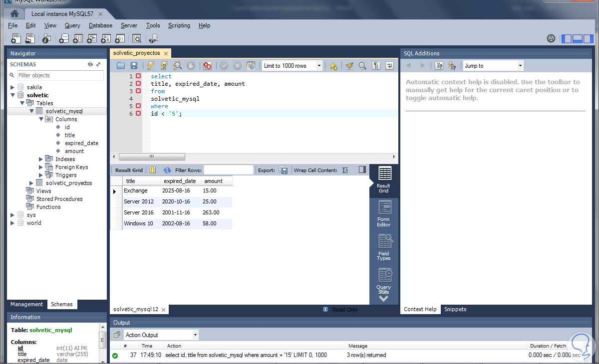This screenshot has height=364, width=599.
Task: Refresh the schemas list in Navigator
Action: click(90, 64)
